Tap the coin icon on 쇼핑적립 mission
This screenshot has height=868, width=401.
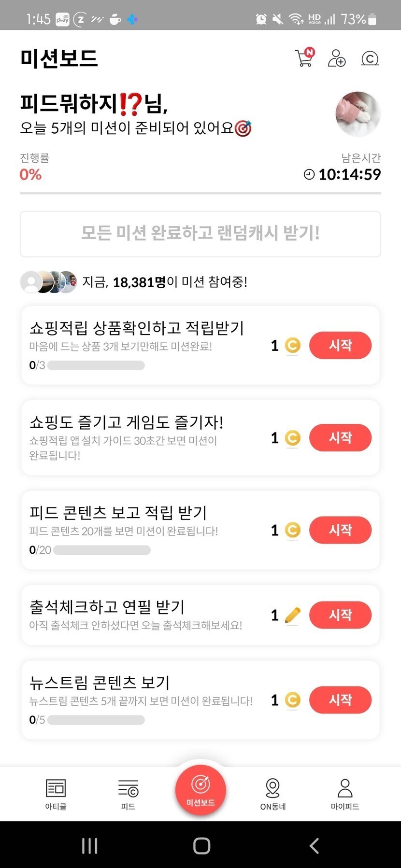click(292, 345)
